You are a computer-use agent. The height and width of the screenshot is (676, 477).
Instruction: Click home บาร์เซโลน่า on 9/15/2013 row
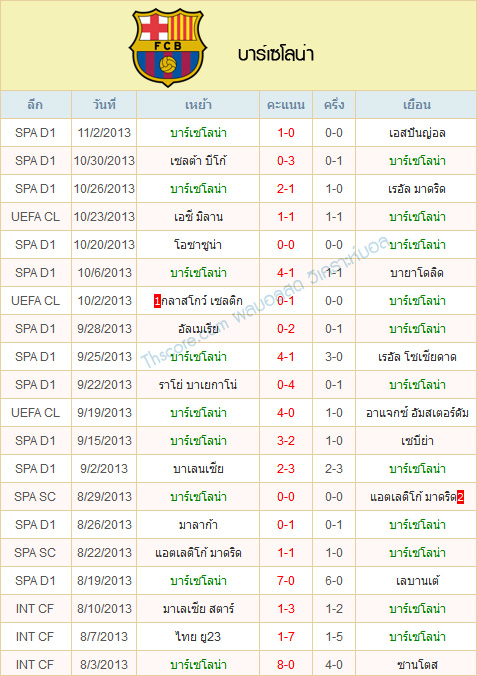198,441
